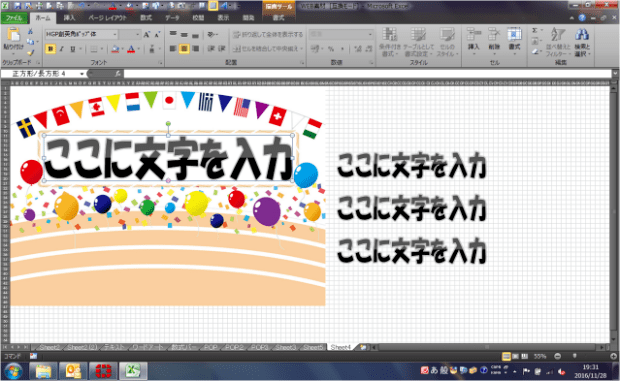
Task: Select the Format Painter brush icon
Action: (30, 52)
